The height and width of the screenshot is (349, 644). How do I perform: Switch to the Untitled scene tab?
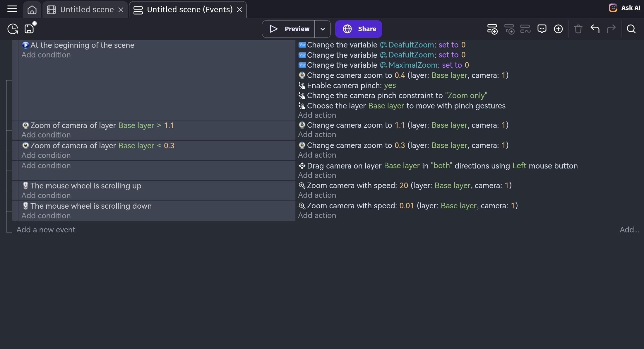click(x=87, y=10)
